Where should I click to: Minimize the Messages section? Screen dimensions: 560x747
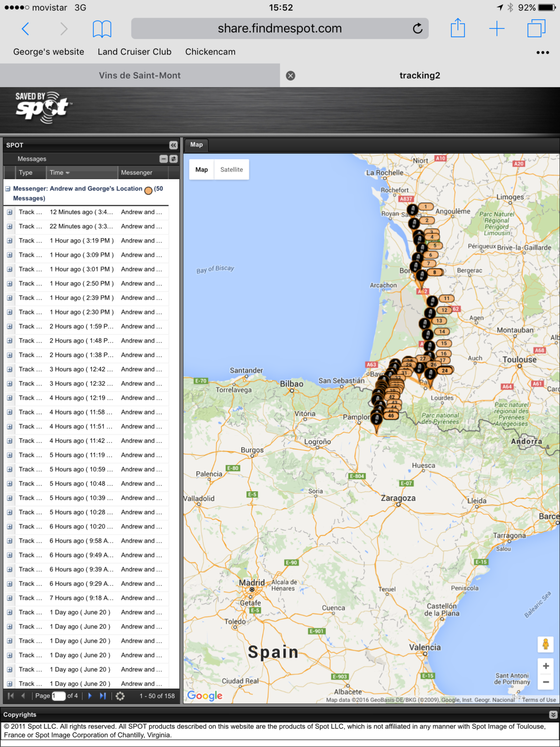point(163,159)
